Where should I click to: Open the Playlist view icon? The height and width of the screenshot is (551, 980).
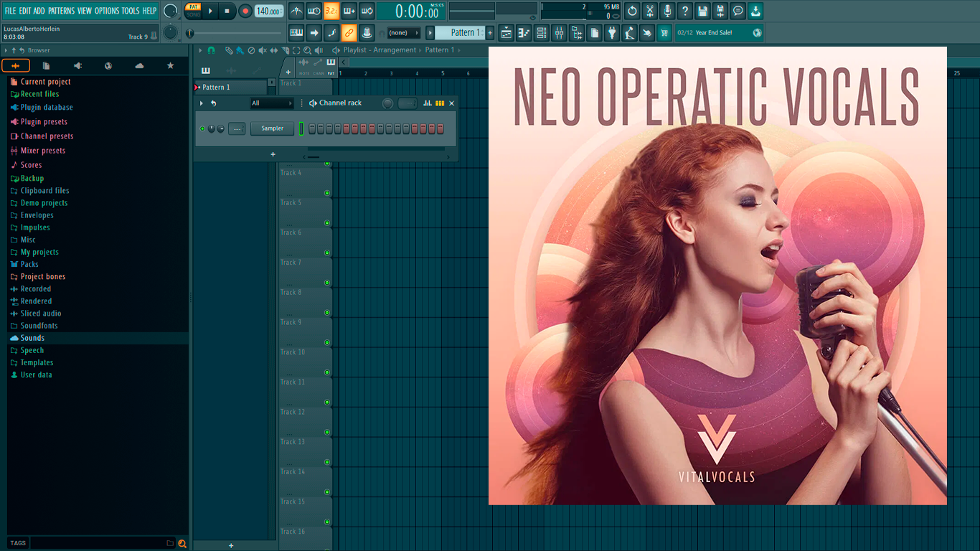pyautogui.click(x=507, y=32)
